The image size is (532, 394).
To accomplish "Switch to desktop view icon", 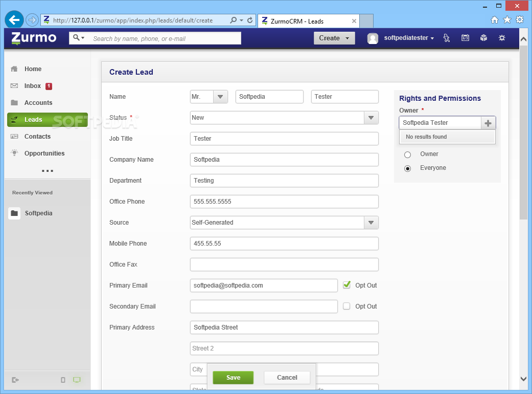I will click(x=77, y=380).
